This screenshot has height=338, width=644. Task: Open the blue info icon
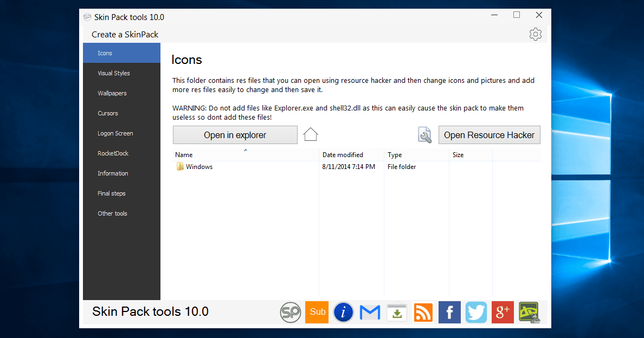click(x=343, y=312)
